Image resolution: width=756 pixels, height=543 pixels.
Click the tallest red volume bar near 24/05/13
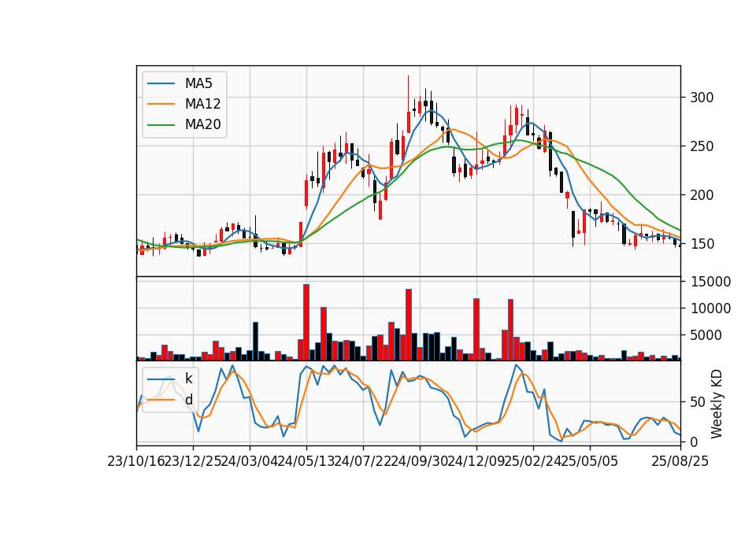[x=306, y=323]
